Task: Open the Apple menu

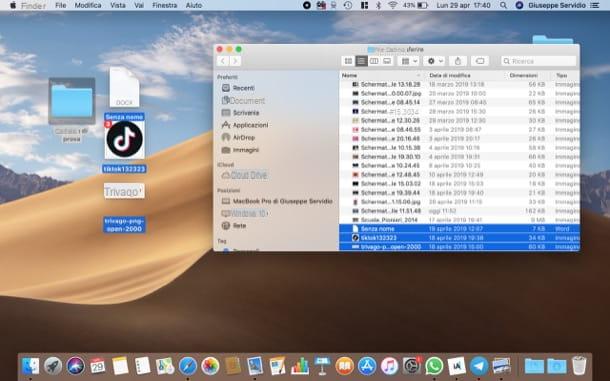Action: click(13, 5)
